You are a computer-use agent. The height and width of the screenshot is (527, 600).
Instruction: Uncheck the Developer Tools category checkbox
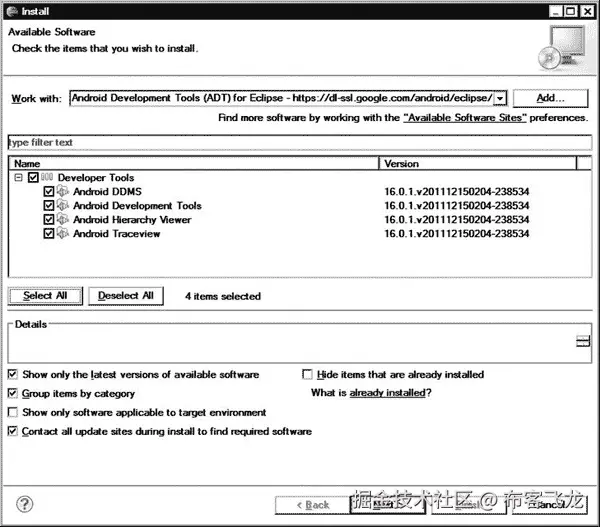pyautogui.click(x=33, y=177)
